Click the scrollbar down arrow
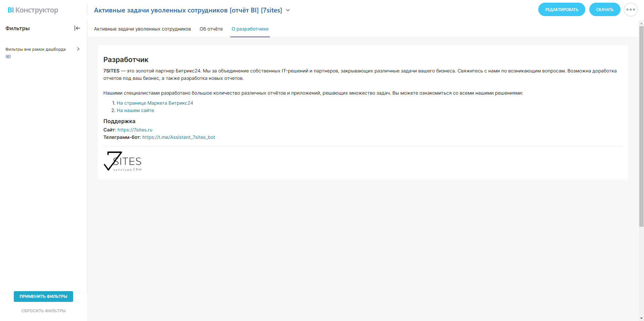 point(641,318)
